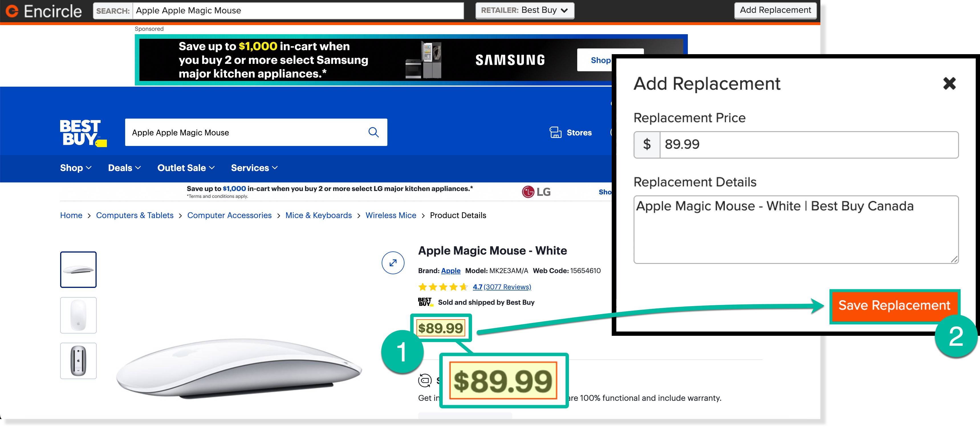The height and width of the screenshot is (431, 980).
Task: Navigate to Wireless Mice breadcrumb link
Action: pos(391,215)
